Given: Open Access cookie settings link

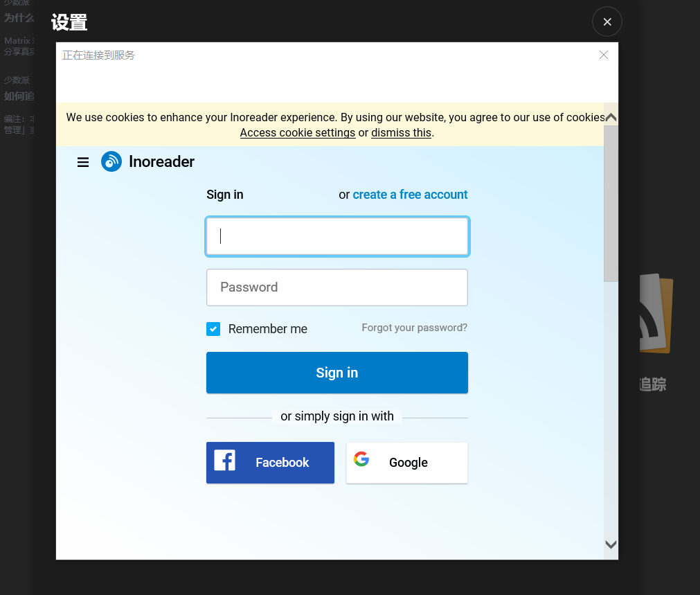Looking at the screenshot, I should (297, 133).
